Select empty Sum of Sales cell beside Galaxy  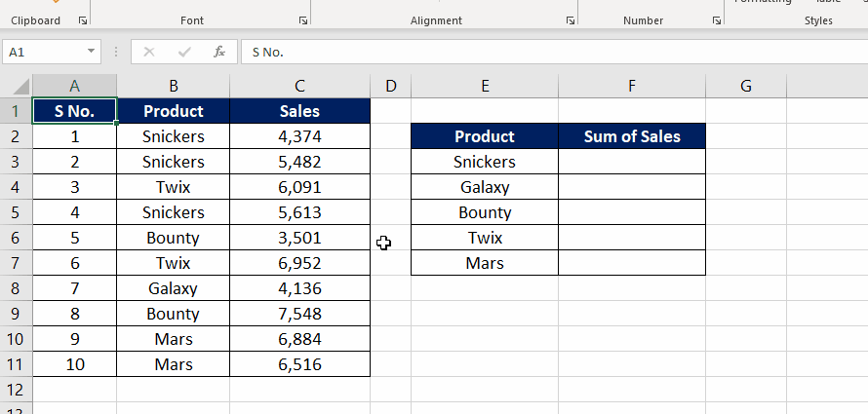[632, 187]
